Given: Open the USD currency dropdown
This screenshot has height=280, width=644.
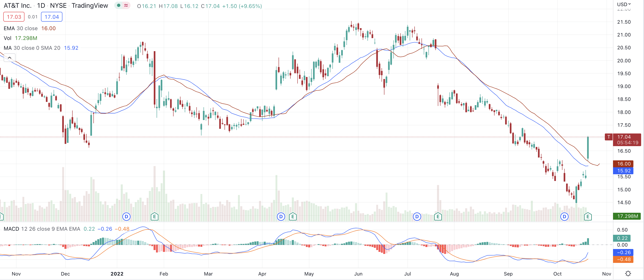Looking at the screenshot, I should pyautogui.click(x=624, y=4).
